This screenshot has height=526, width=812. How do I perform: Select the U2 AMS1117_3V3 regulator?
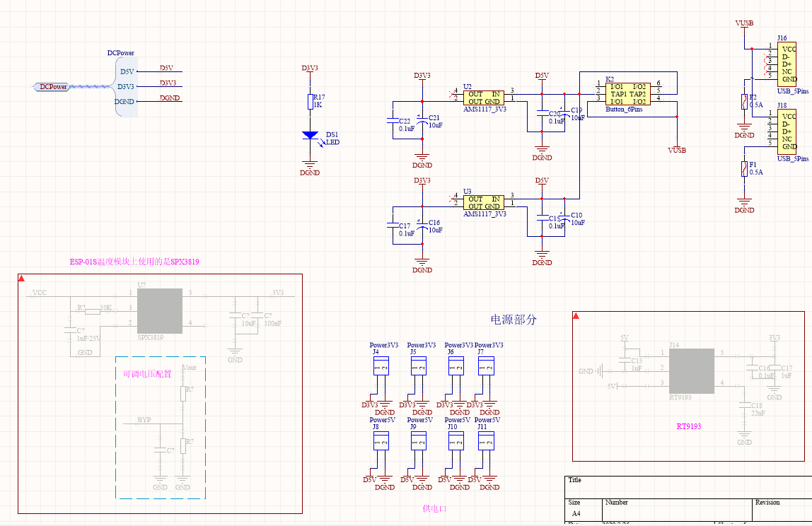[484, 98]
